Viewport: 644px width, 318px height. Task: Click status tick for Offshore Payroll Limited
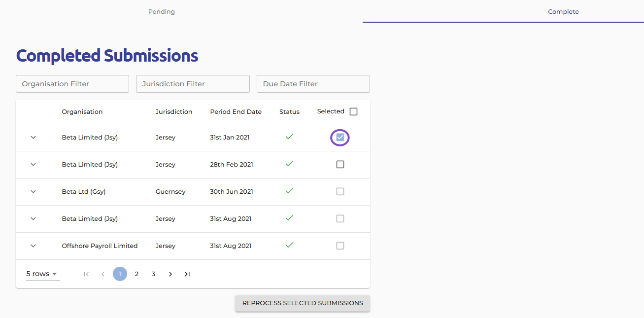point(290,245)
